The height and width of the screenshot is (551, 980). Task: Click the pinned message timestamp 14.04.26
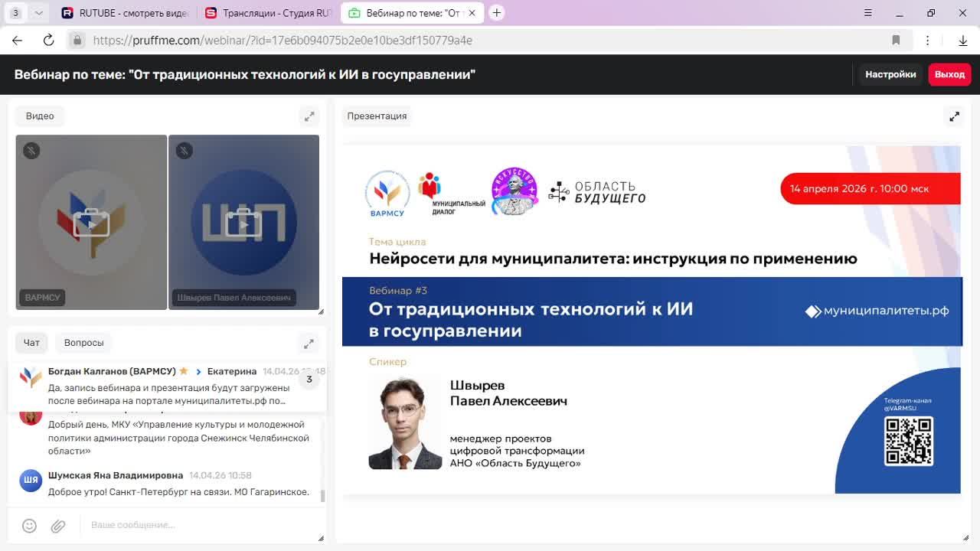click(293, 371)
